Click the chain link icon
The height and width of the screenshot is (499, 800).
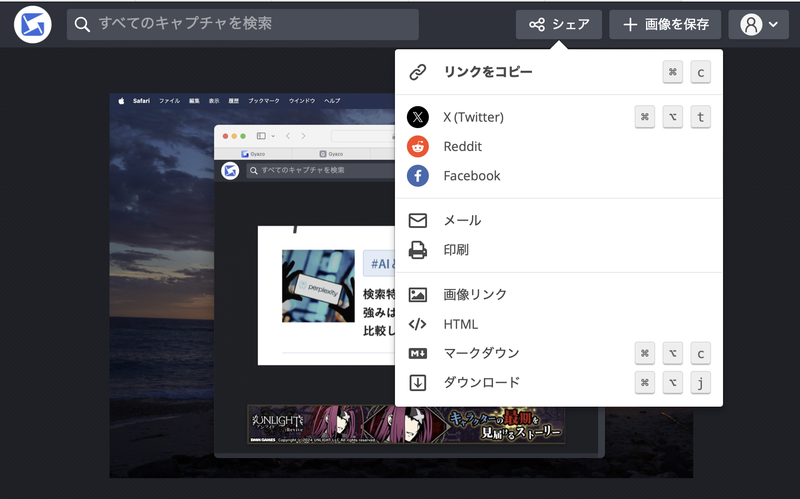(x=418, y=72)
